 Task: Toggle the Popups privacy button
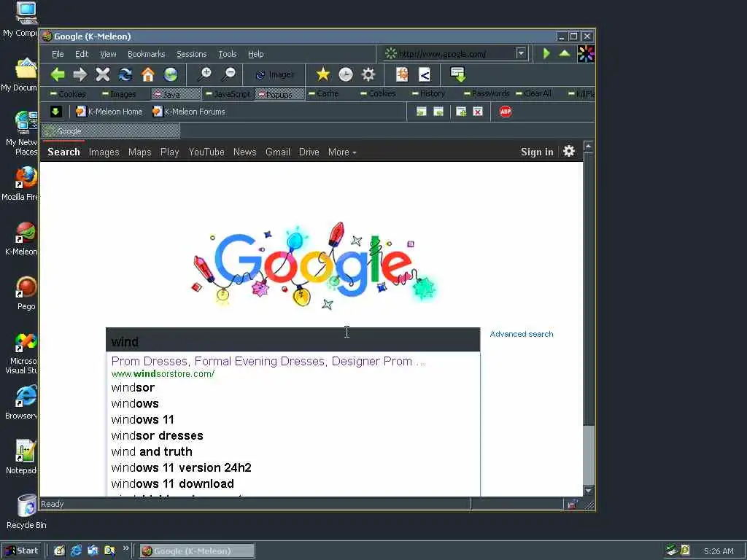[x=279, y=94]
